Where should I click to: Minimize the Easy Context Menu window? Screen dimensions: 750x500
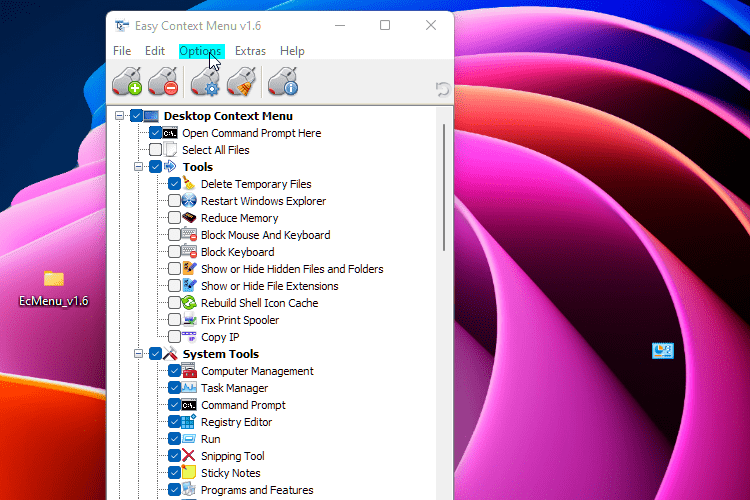[x=340, y=25]
